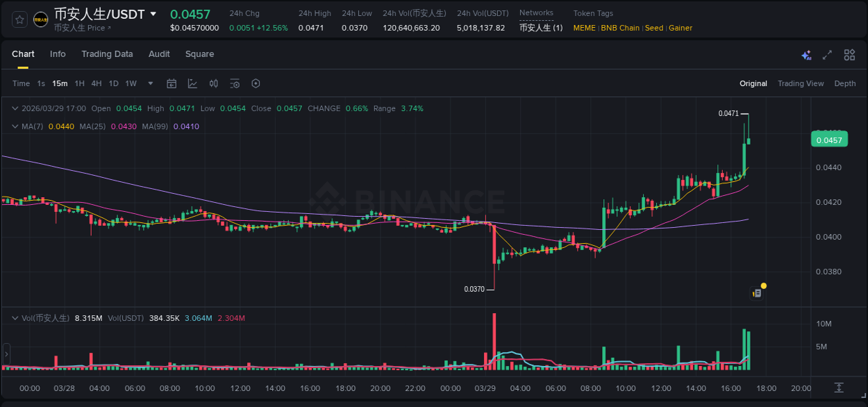Open the widgets grid icon

click(849, 54)
